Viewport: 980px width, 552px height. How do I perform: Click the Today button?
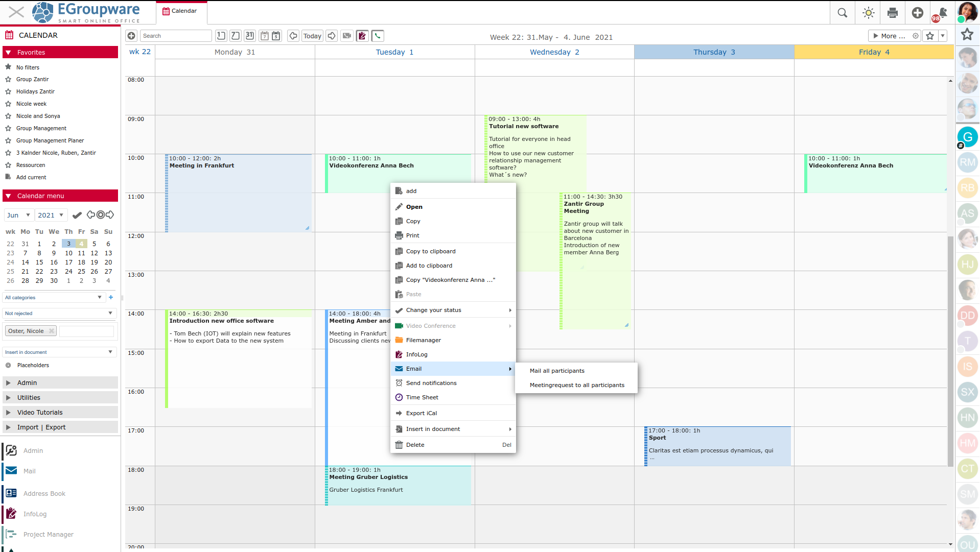[312, 36]
